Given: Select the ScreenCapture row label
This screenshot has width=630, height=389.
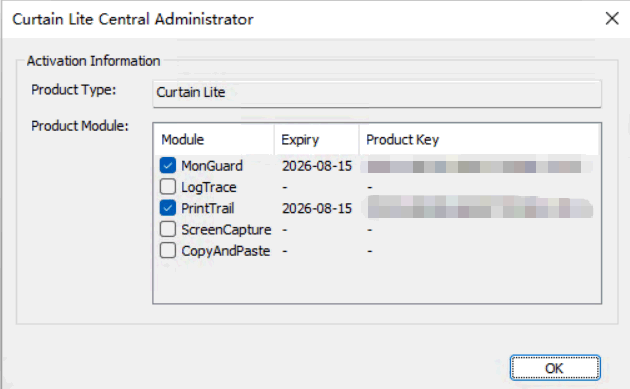Looking at the screenshot, I should (226, 229).
